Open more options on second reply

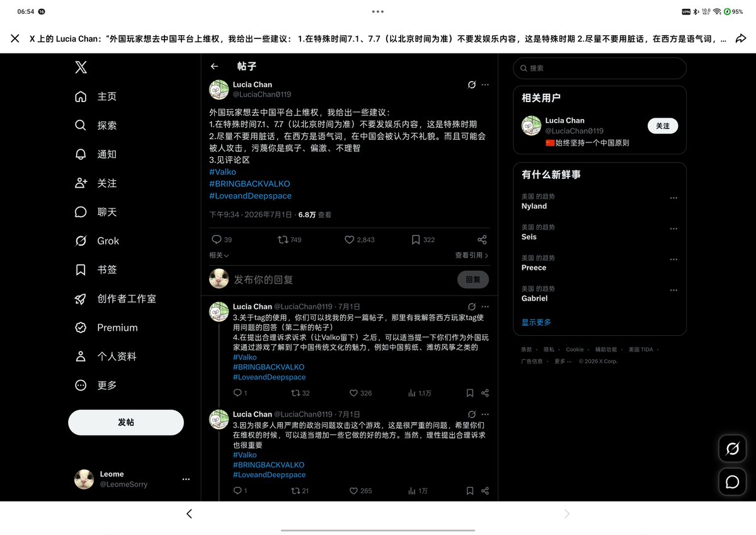(485, 414)
